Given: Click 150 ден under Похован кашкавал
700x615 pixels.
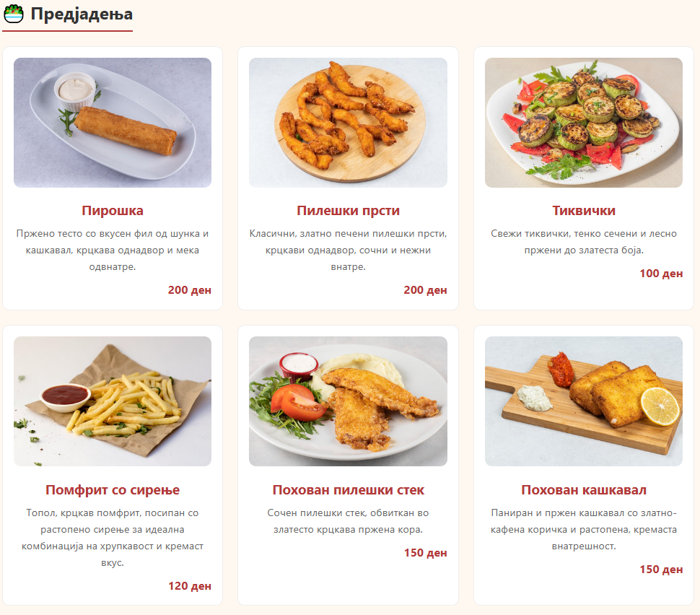Looking at the screenshot, I should (x=661, y=570).
